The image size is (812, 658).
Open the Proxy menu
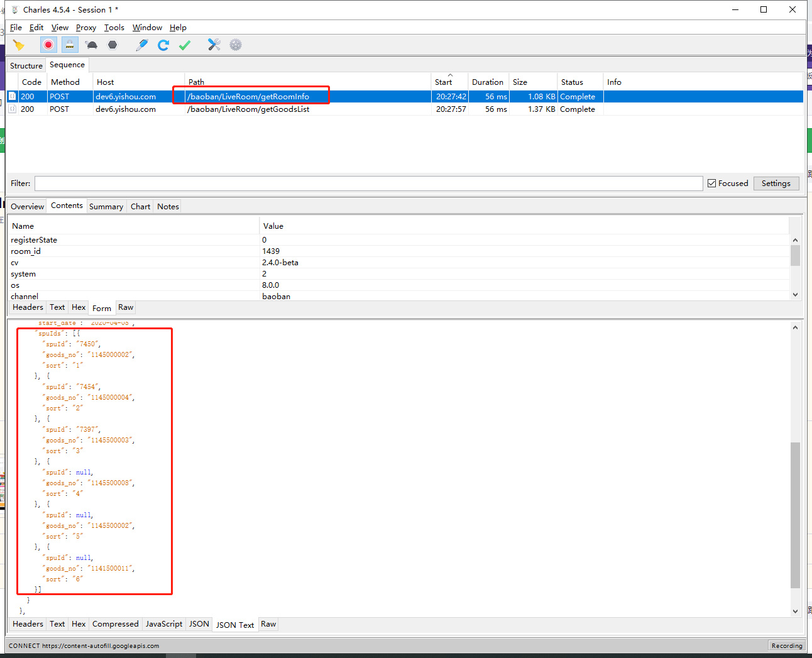point(86,28)
